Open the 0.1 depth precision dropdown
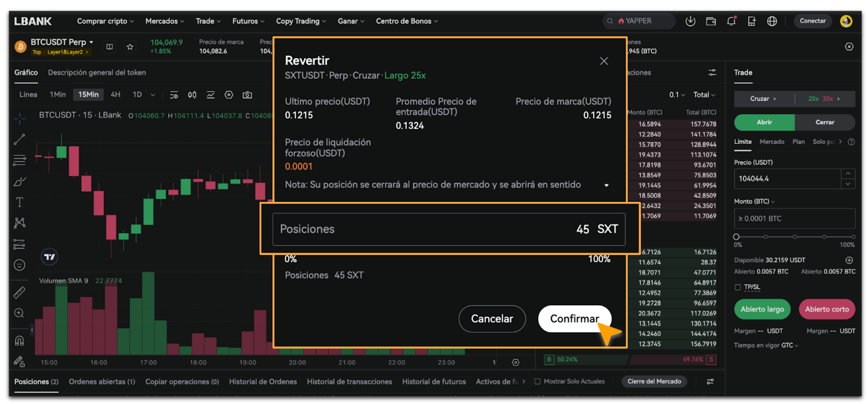This screenshot has width=868, height=404. pyautogui.click(x=677, y=94)
